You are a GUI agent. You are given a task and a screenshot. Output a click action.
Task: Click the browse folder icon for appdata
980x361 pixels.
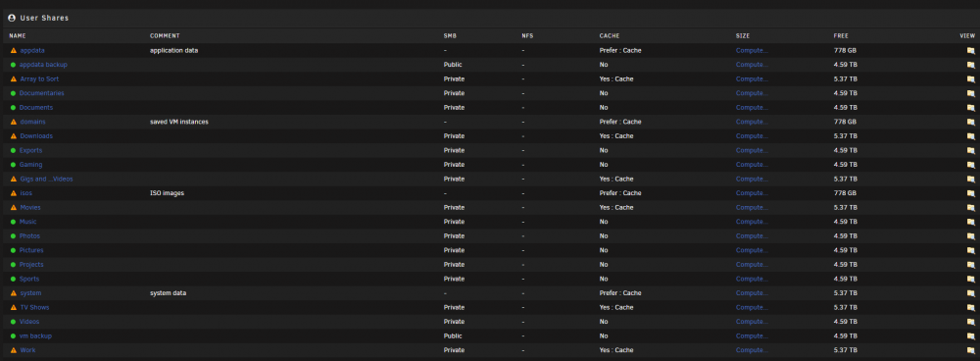point(970,51)
